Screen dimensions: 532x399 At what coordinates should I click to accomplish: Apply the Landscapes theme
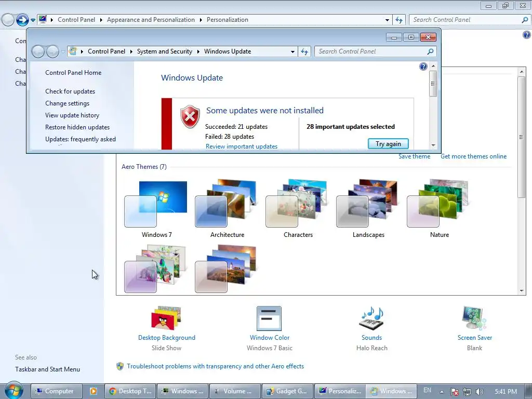pos(368,209)
